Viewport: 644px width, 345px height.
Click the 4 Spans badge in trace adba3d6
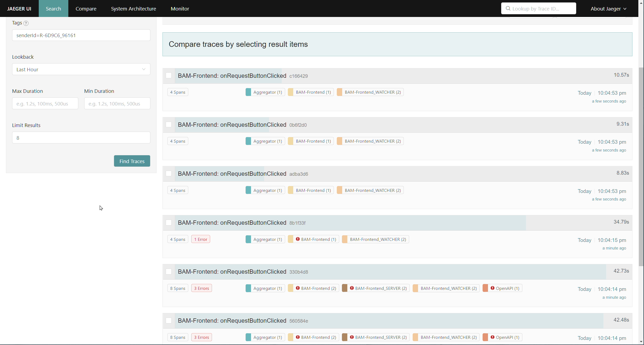click(x=178, y=190)
